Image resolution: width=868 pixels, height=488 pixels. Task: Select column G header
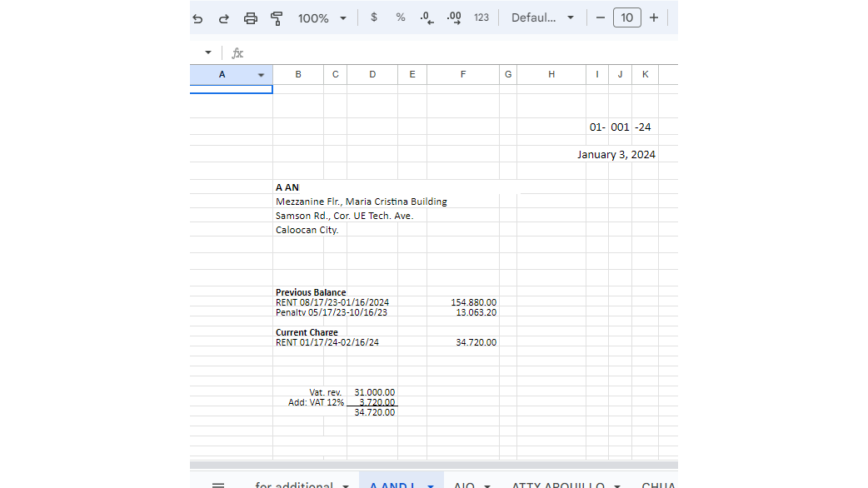pos(507,75)
